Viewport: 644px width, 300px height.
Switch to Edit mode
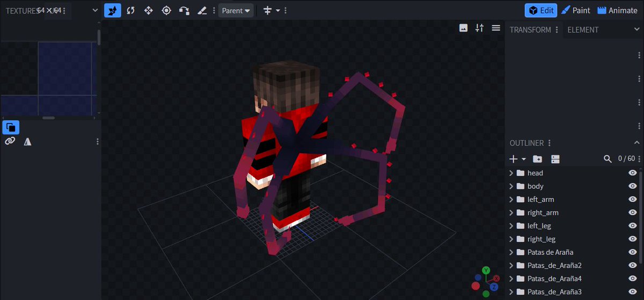click(541, 10)
